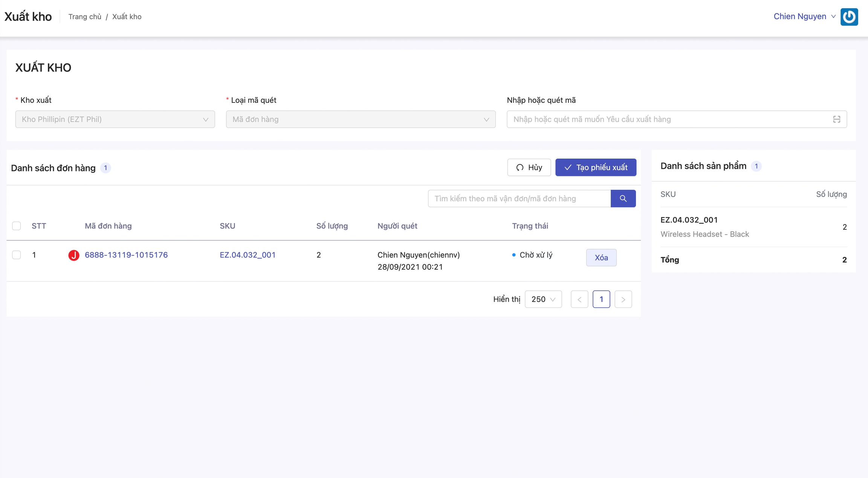Screen dimensions: 868x478
Task: Open order link 6888-13119-1015176
Action: tap(126, 255)
